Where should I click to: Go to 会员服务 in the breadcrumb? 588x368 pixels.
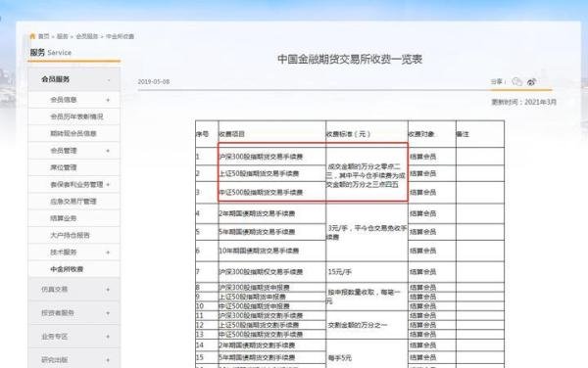[86, 36]
